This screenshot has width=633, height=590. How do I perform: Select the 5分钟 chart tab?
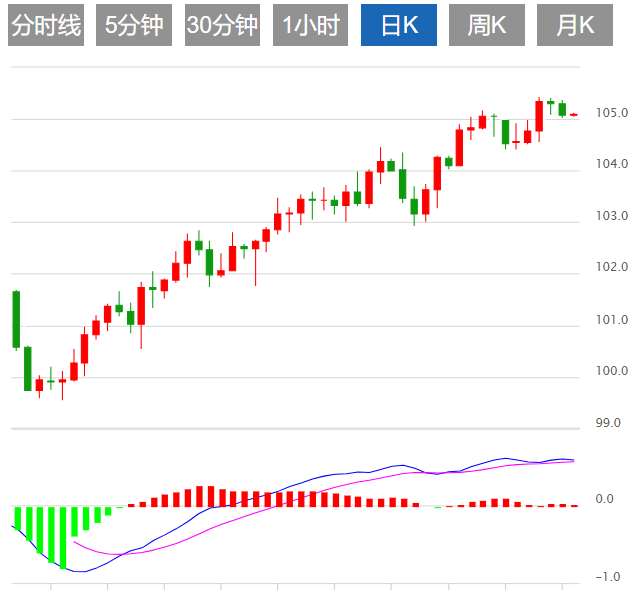pos(134,26)
